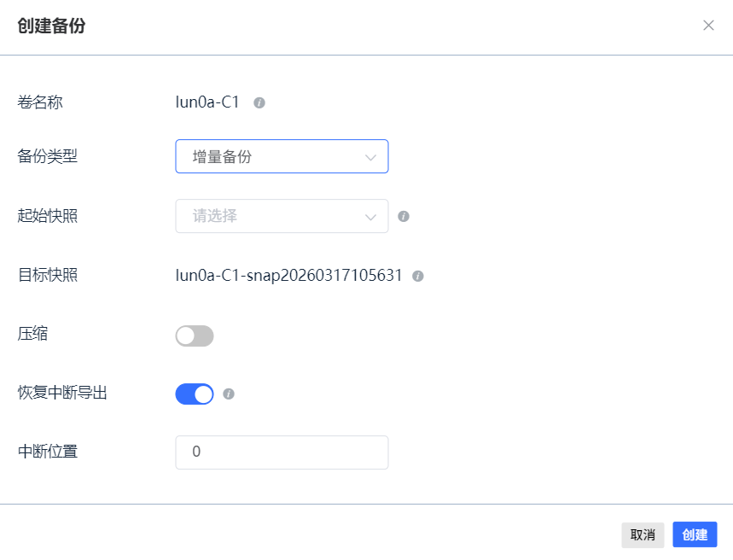733x560 pixels.
Task: Turn off the 恢复中断导出 switch
Action: click(195, 394)
